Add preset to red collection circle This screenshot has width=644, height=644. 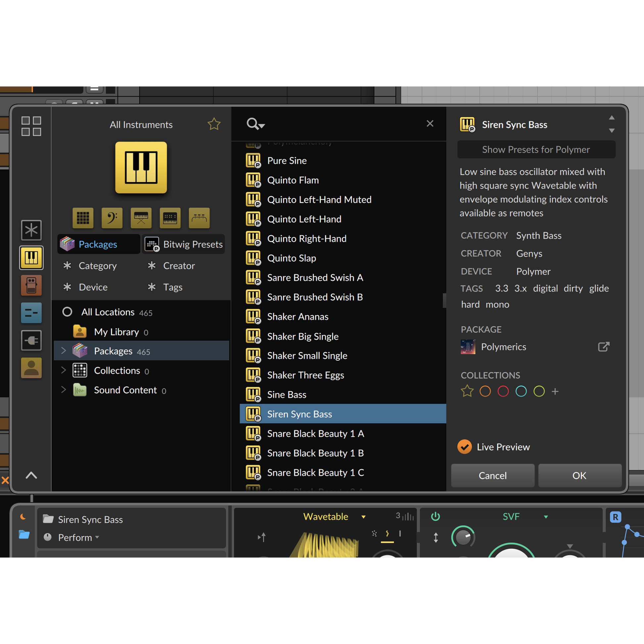point(503,391)
